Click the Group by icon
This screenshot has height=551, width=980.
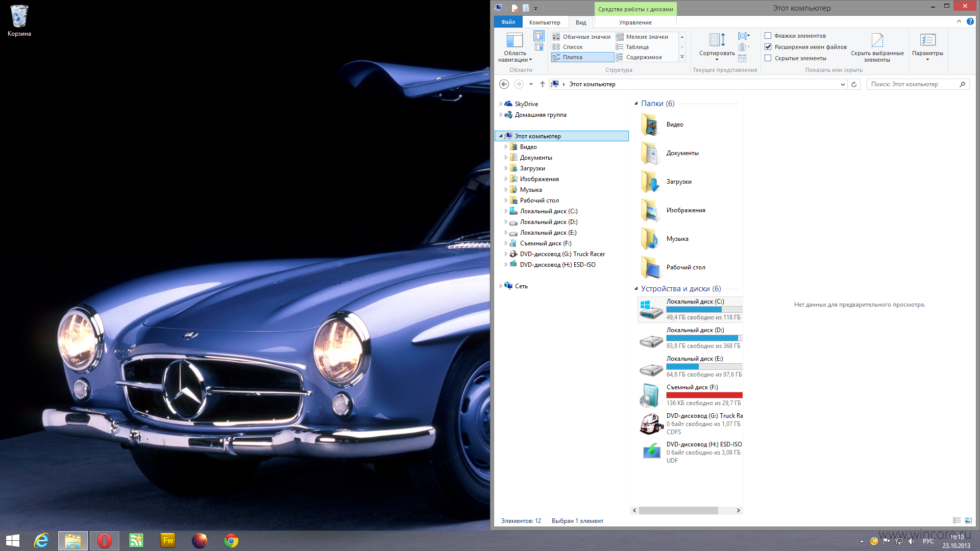[744, 36]
